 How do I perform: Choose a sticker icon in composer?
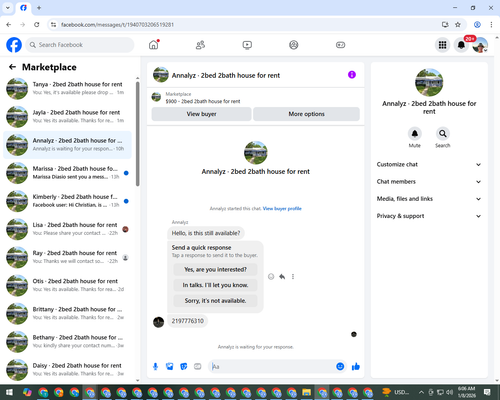[184, 367]
